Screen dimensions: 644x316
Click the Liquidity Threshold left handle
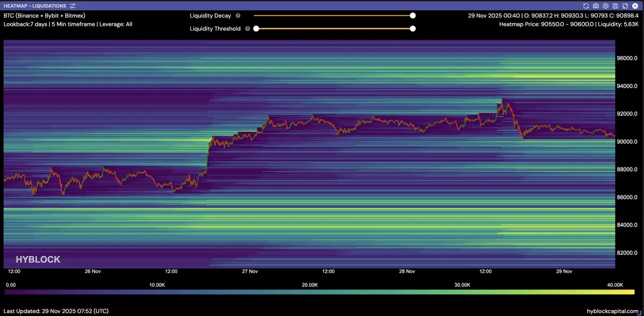click(x=256, y=29)
